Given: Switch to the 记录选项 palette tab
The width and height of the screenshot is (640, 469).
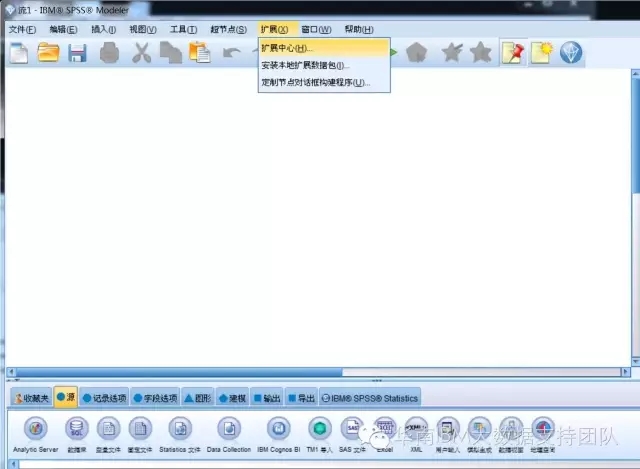Looking at the screenshot, I should pos(104,398).
